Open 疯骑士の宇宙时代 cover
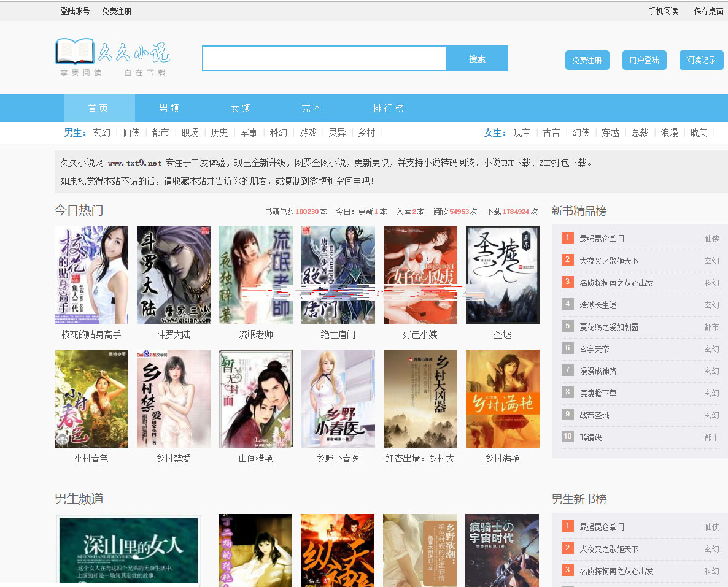This screenshot has height=587, width=728. click(x=502, y=550)
